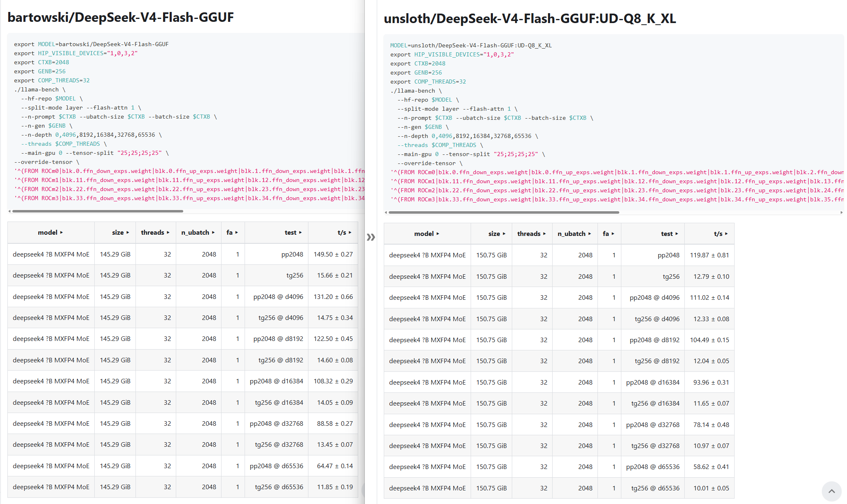The width and height of the screenshot is (847, 504).
Task: Click left code export CTXB=2048 line
Action: (42, 63)
